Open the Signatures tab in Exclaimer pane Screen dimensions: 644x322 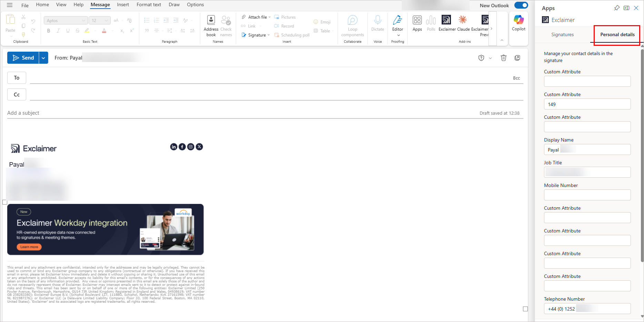[562, 35]
